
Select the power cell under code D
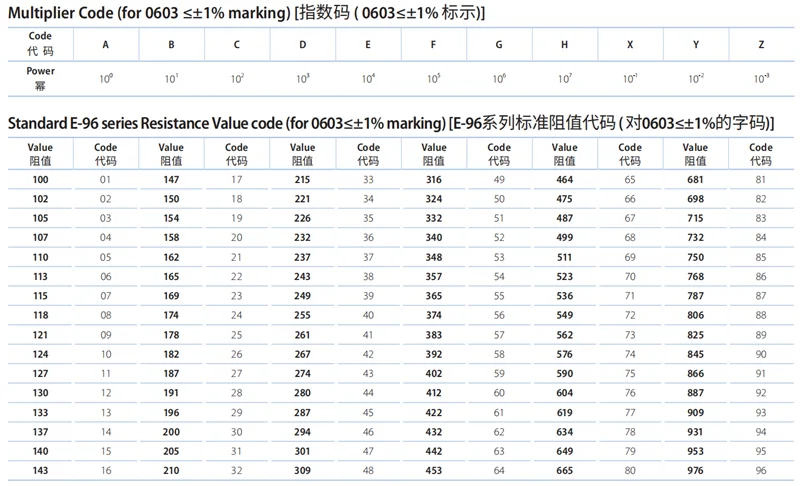point(303,78)
